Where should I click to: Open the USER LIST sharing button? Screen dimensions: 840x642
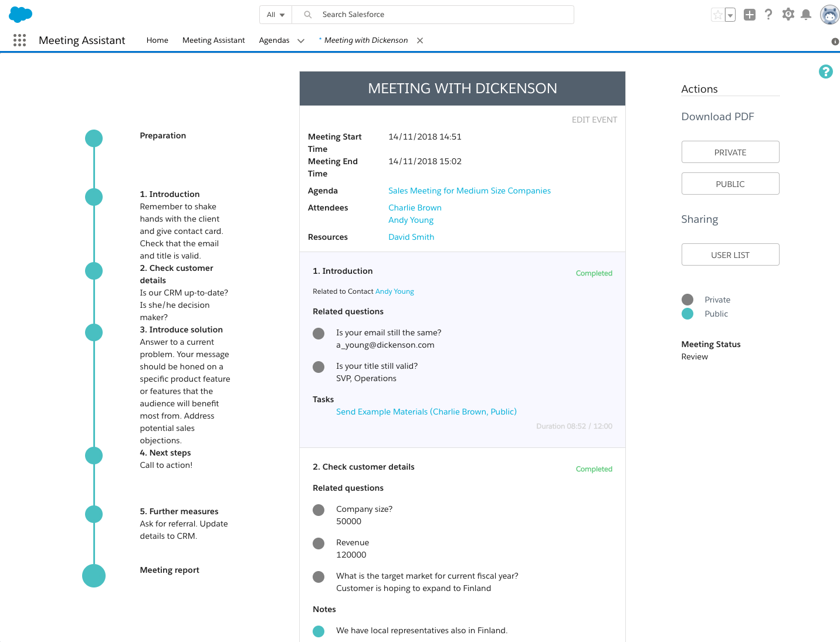[730, 254]
